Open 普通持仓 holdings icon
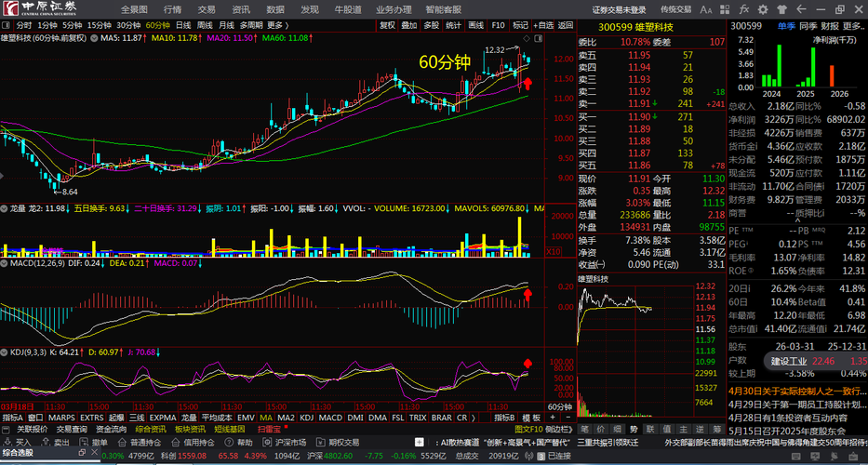This screenshot has width=868, height=465. click(x=122, y=443)
